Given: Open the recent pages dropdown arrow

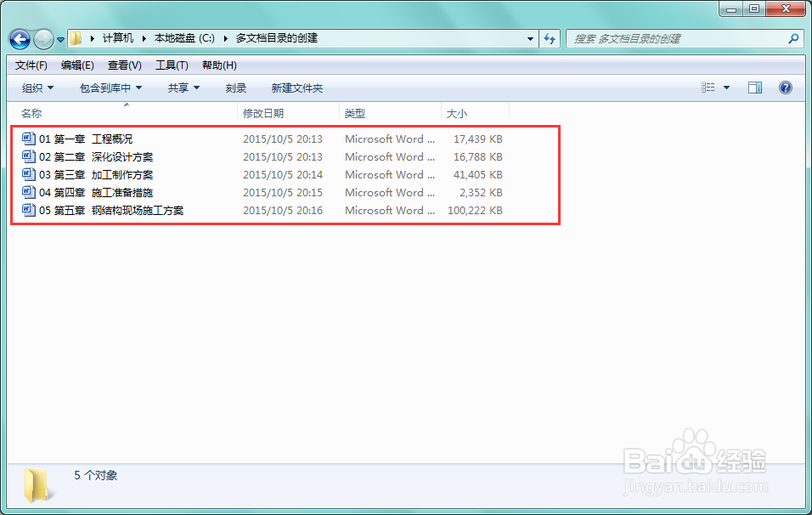Looking at the screenshot, I should click(x=60, y=39).
